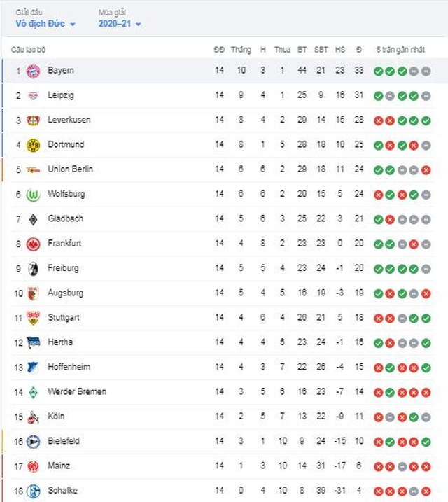Click the Dortmund BVB logo
This screenshot has width=448, height=502.
(33, 145)
